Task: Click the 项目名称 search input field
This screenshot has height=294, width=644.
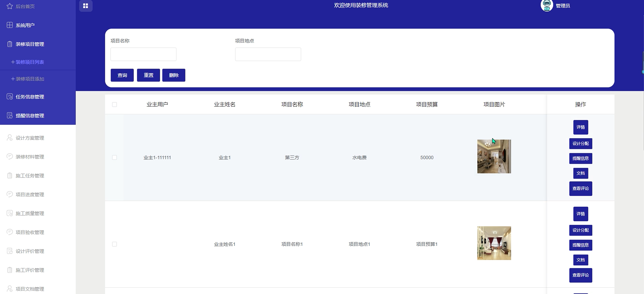Action: click(x=143, y=54)
